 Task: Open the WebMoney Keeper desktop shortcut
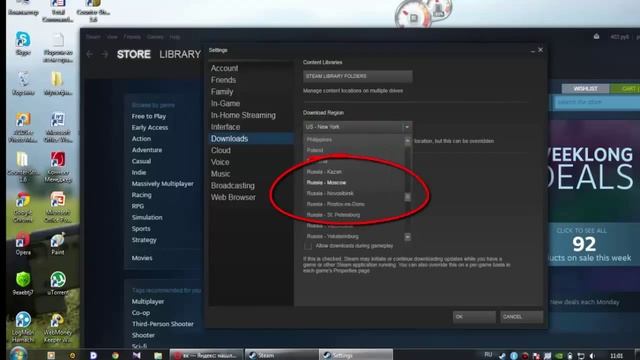click(58, 327)
